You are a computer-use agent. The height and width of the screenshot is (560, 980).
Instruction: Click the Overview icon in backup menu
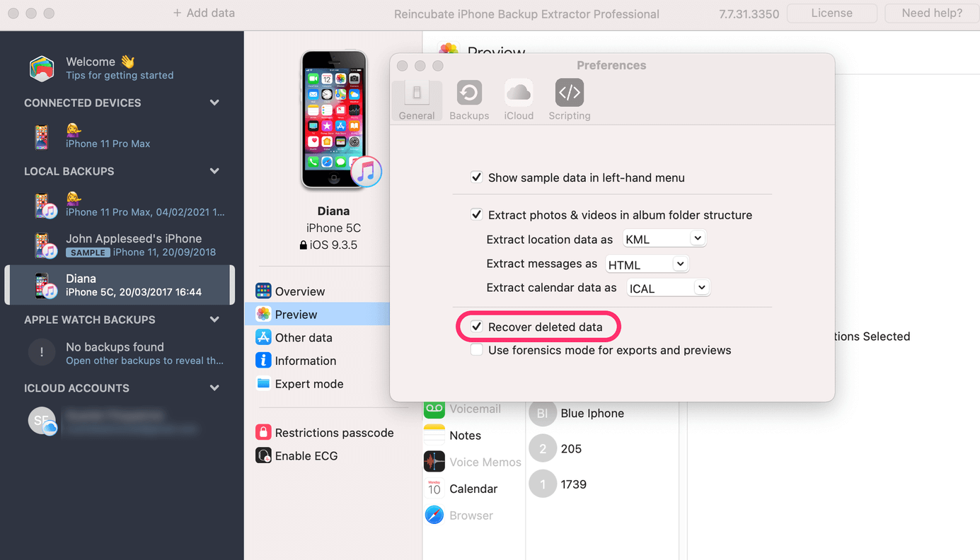263,291
